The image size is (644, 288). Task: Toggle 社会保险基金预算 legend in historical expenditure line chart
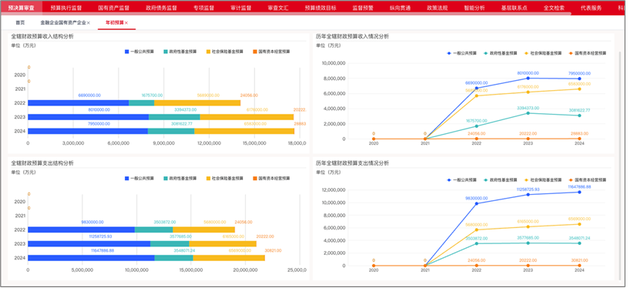pos(543,179)
